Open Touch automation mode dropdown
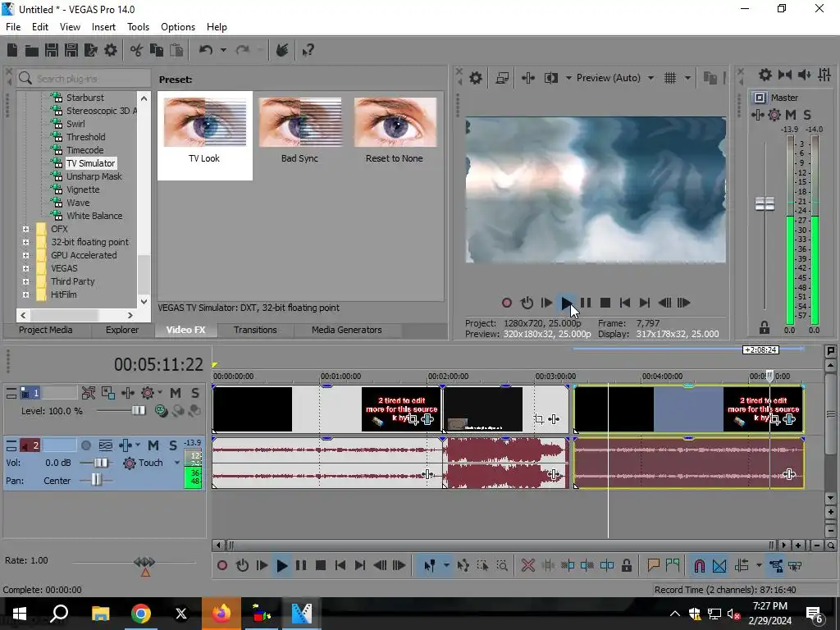This screenshot has height=630, width=840. [177, 463]
